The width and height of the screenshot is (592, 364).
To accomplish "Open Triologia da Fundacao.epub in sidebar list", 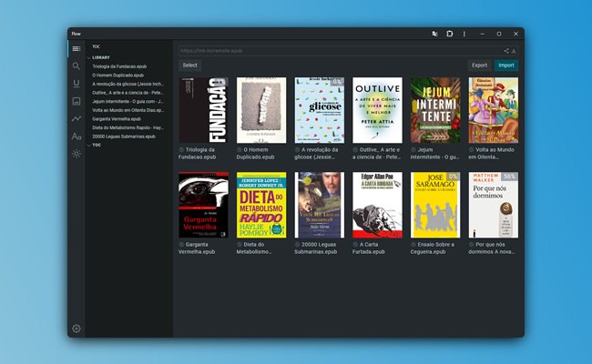I will pos(119,66).
